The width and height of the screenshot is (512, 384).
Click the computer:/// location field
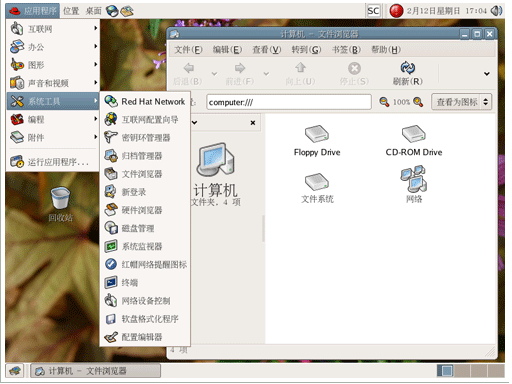(x=289, y=102)
